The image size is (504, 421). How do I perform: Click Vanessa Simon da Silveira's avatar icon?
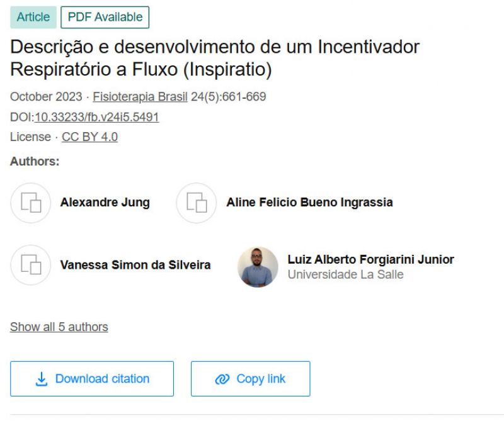[x=30, y=265]
